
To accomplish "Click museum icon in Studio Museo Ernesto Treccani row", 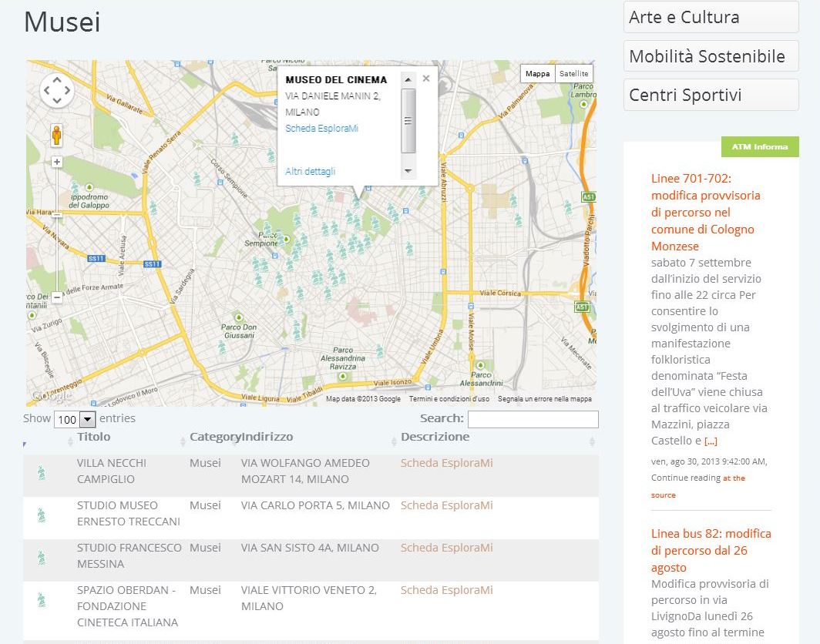I will click(42, 515).
